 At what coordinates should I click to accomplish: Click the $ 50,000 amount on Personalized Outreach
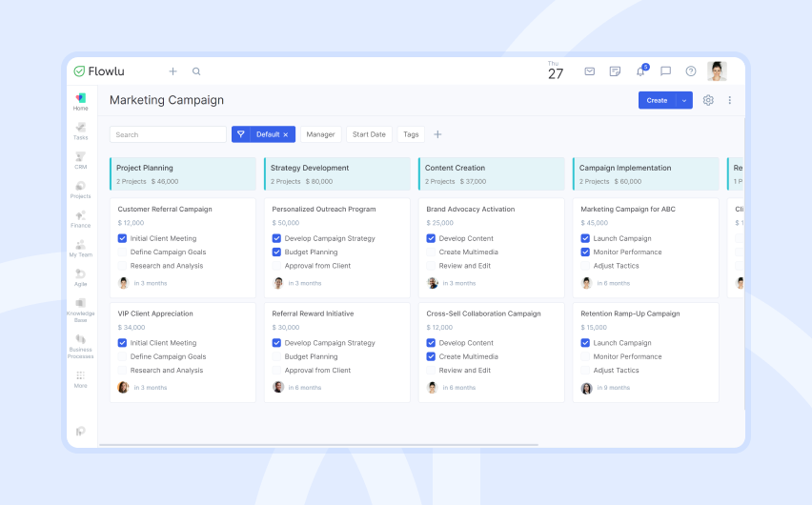(286, 223)
